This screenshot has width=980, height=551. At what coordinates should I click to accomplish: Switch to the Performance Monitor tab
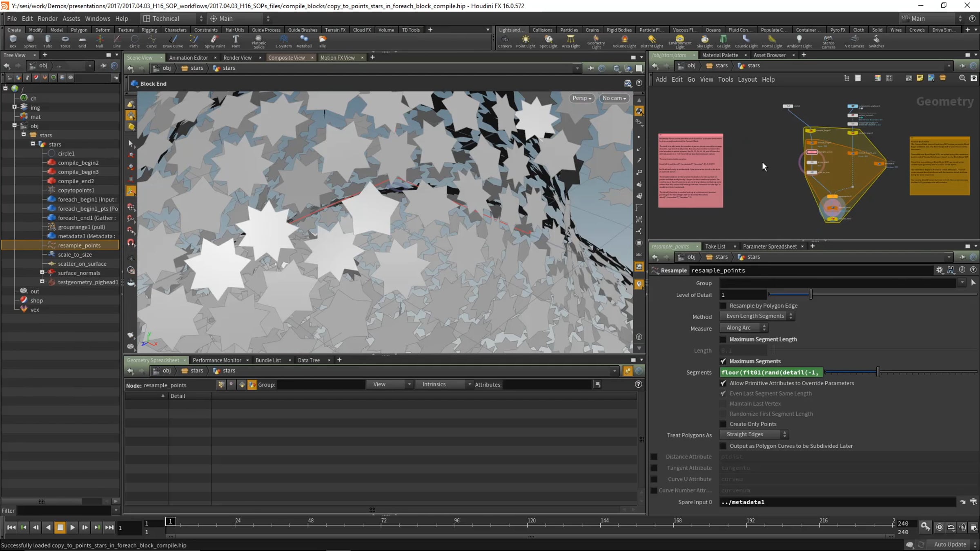click(217, 360)
